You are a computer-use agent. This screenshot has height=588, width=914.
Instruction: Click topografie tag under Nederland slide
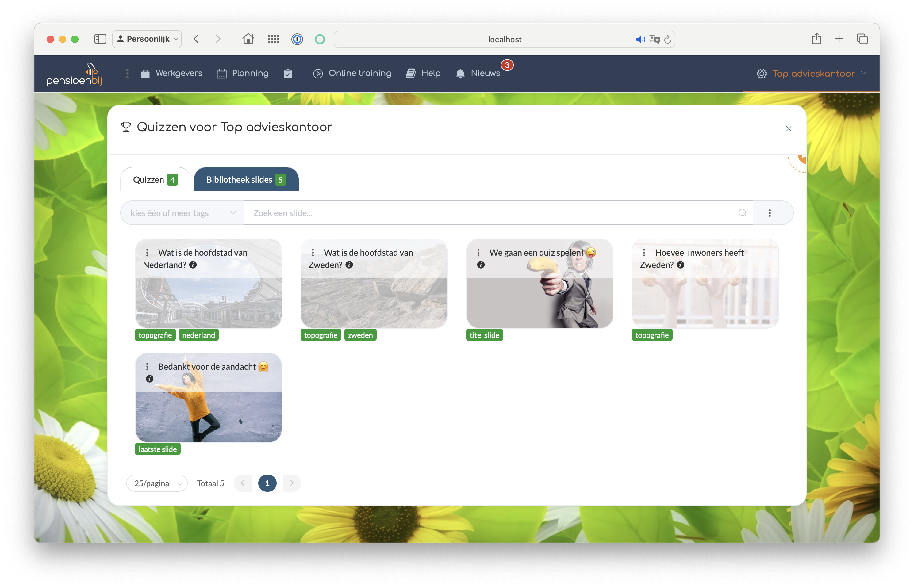[155, 335]
